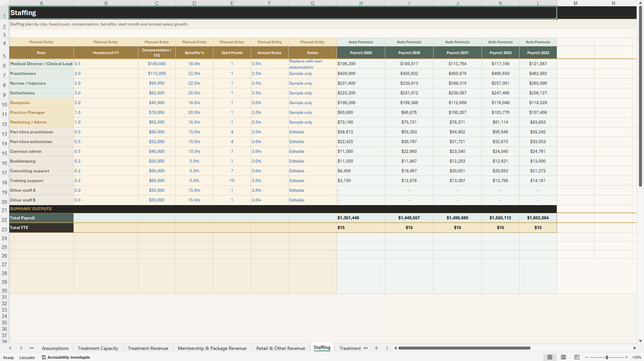Select column H header
The height and width of the screenshot is (361, 644).
coord(361,3)
